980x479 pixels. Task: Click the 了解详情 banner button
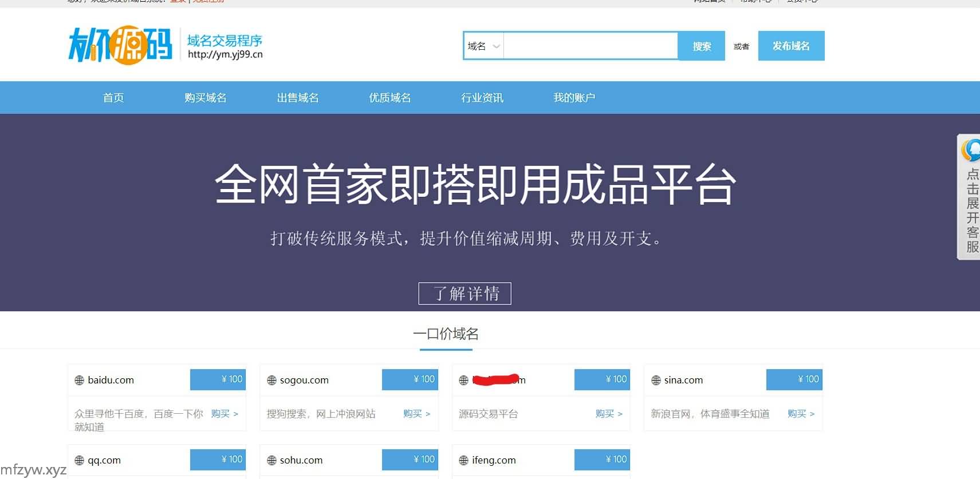(x=465, y=294)
